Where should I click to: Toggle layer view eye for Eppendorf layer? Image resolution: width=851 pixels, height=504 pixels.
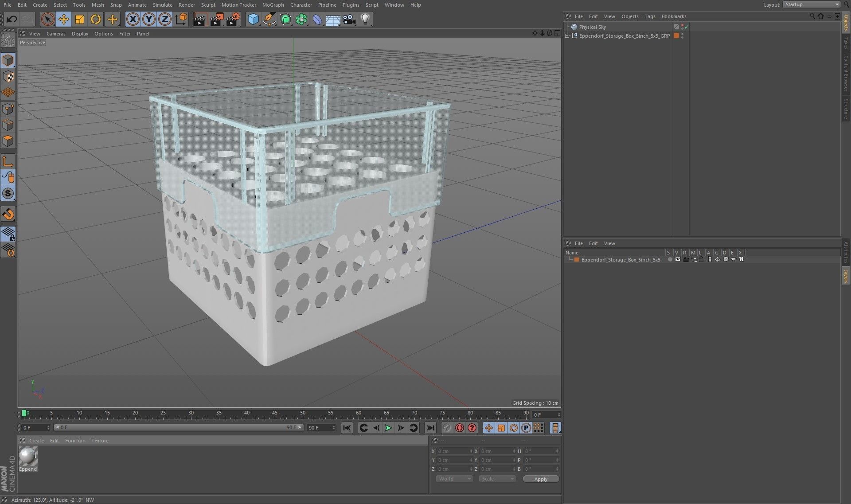(x=678, y=259)
